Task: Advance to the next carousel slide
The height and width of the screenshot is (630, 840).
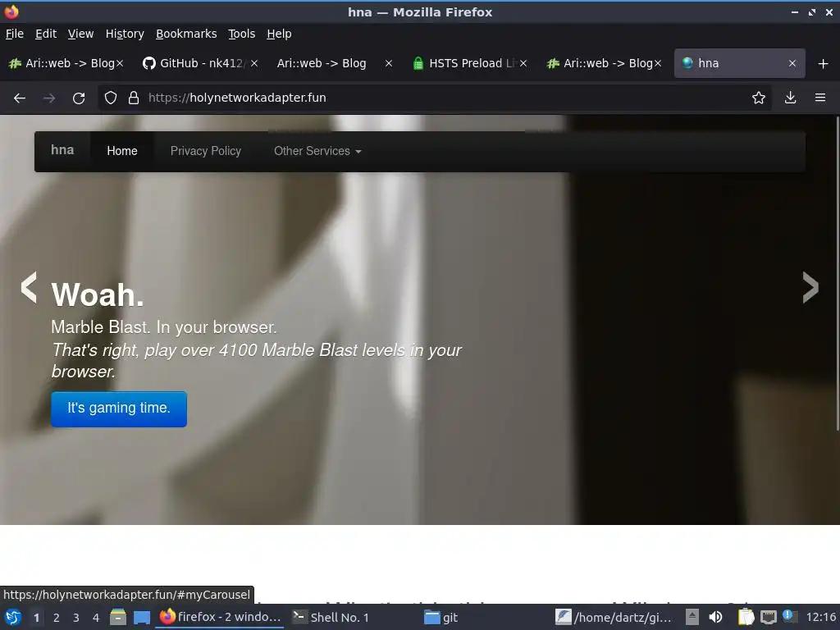Action: coord(810,288)
